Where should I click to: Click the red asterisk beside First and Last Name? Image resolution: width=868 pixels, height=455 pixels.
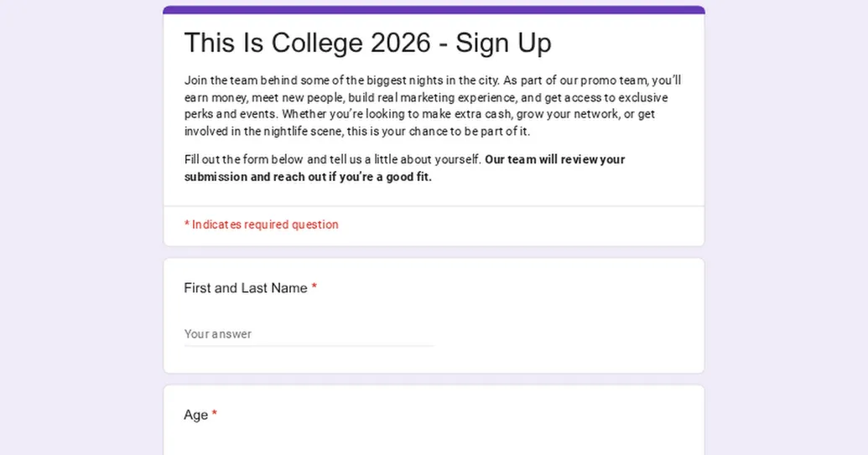(x=314, y=287)
